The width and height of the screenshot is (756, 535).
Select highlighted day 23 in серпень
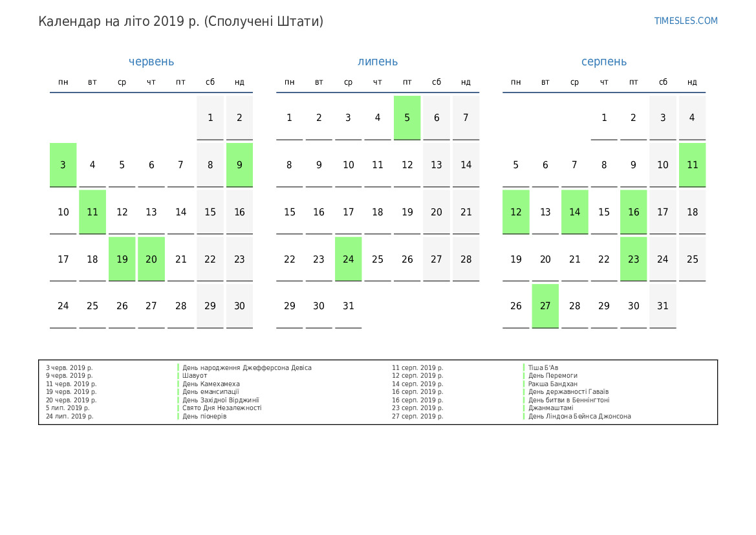click(x=634, y=259)
